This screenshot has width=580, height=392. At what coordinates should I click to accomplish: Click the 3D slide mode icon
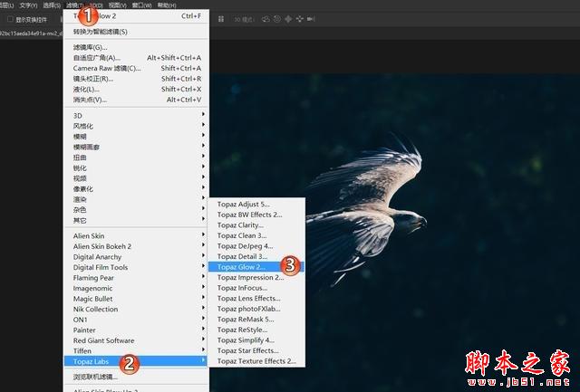300,19
